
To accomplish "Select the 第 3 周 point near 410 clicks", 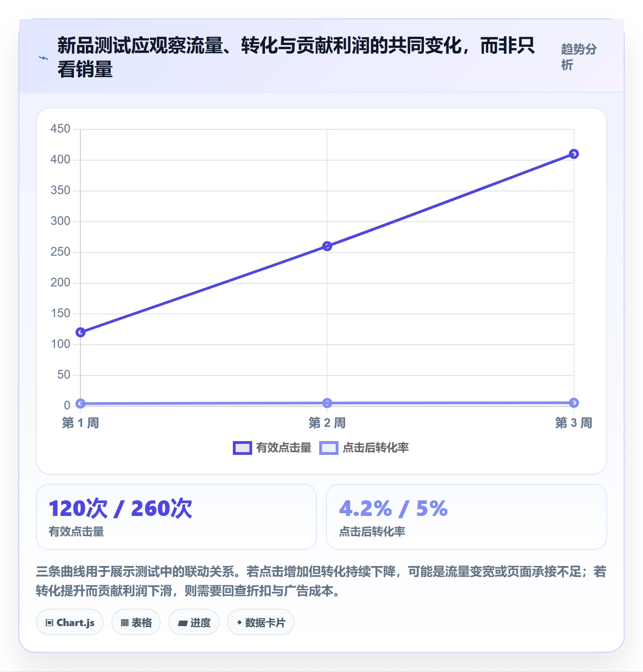I will coord(574,154).
